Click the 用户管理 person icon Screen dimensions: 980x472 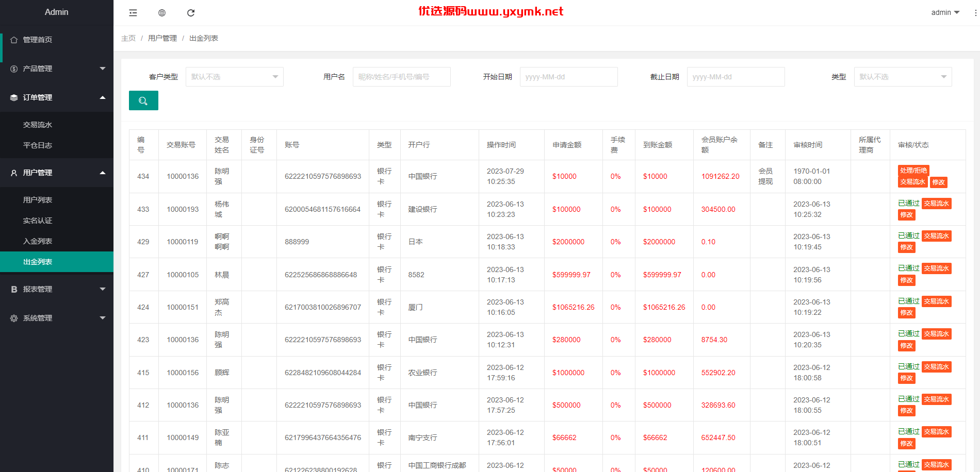coord(14,173)
